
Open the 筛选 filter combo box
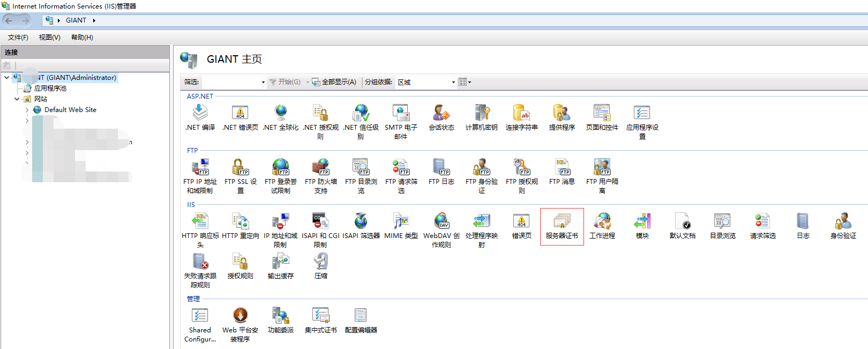click(x=234, y=82)
